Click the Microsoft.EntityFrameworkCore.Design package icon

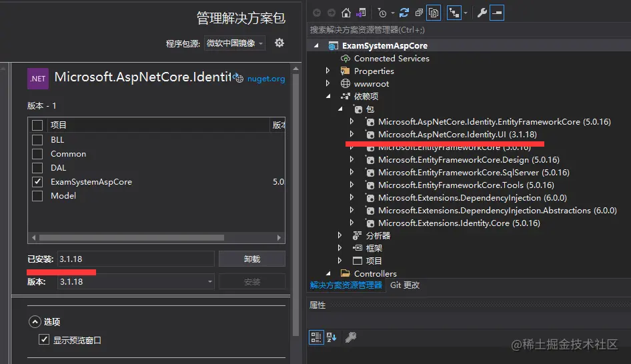click(x=370, y=160)
